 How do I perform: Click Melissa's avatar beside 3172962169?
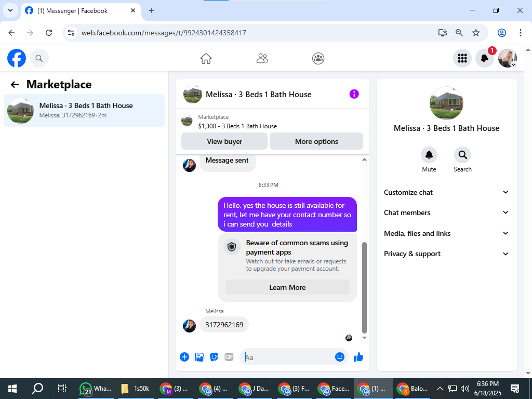click(189, 326)
